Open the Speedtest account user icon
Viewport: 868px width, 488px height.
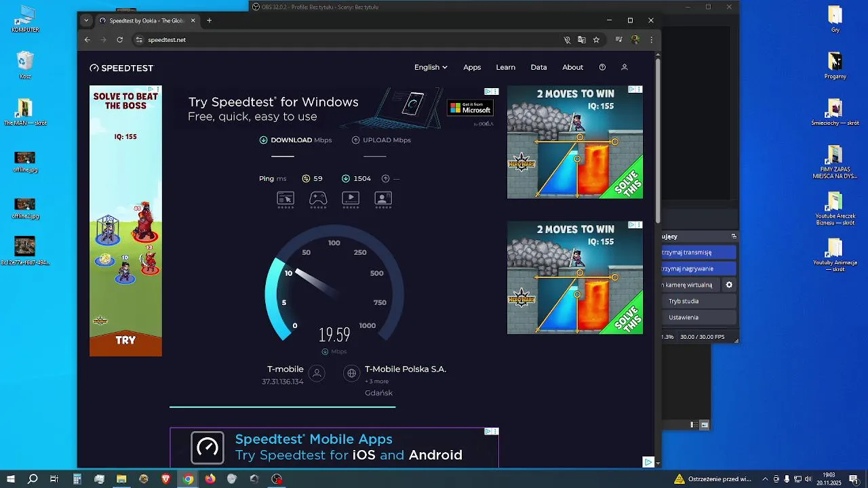(625, 67)
